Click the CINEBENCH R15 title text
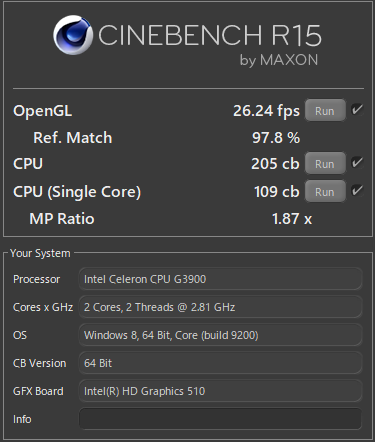 [x=210, y=35]
